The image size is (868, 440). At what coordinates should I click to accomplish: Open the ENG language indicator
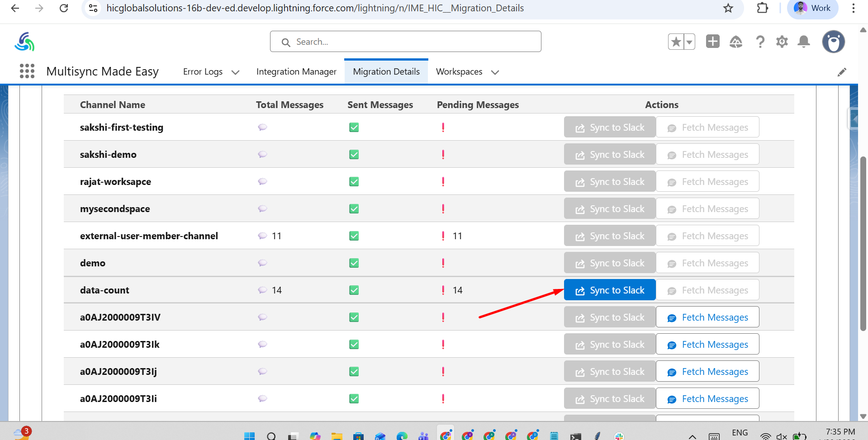pyautogui.click(x=740, y=433)
